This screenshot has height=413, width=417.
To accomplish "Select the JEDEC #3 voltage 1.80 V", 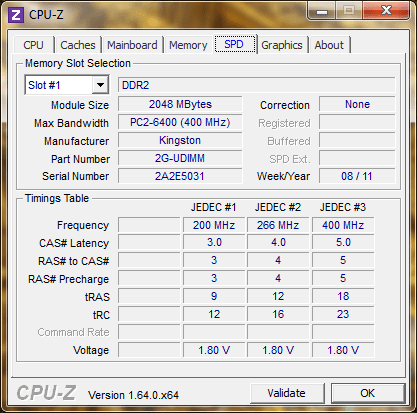I will click(343, 350).
